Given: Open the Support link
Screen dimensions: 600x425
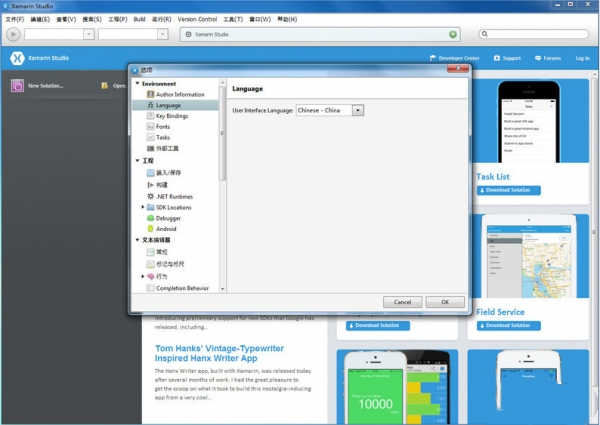Looking at the screenshot, I should (507, 58).
